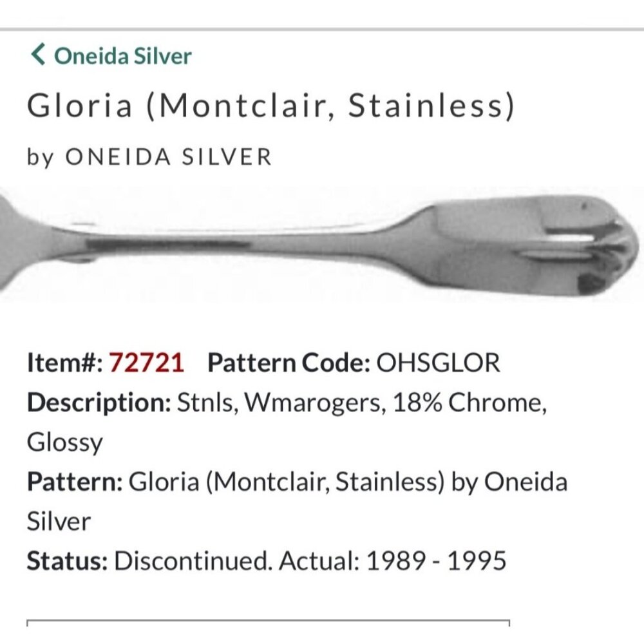This screenshot has height=644, width=644.
Task: Tap the word Glossy in the description
Action: point(62,443)
